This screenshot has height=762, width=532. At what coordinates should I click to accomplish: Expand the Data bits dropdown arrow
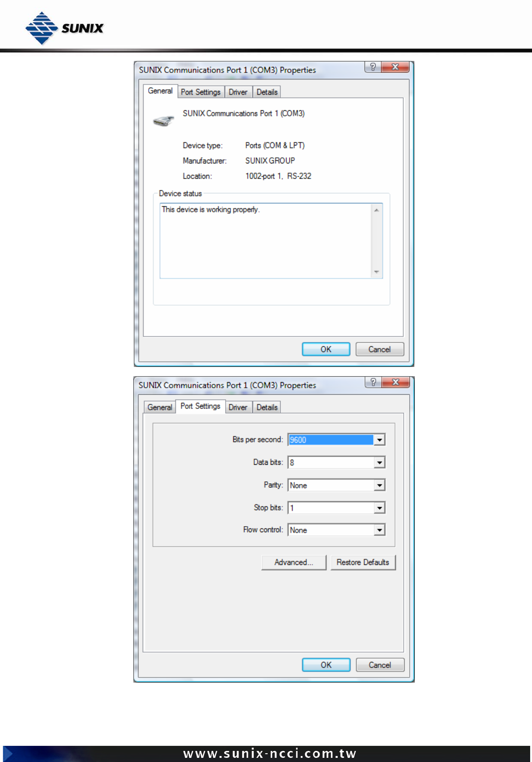coord(379,462)
